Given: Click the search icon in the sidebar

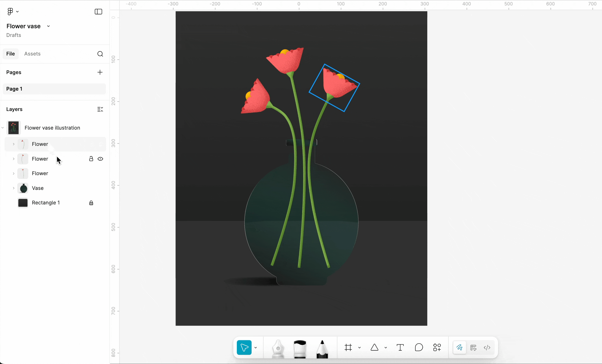Looking at the screenshot, I should tap(100, 54).
